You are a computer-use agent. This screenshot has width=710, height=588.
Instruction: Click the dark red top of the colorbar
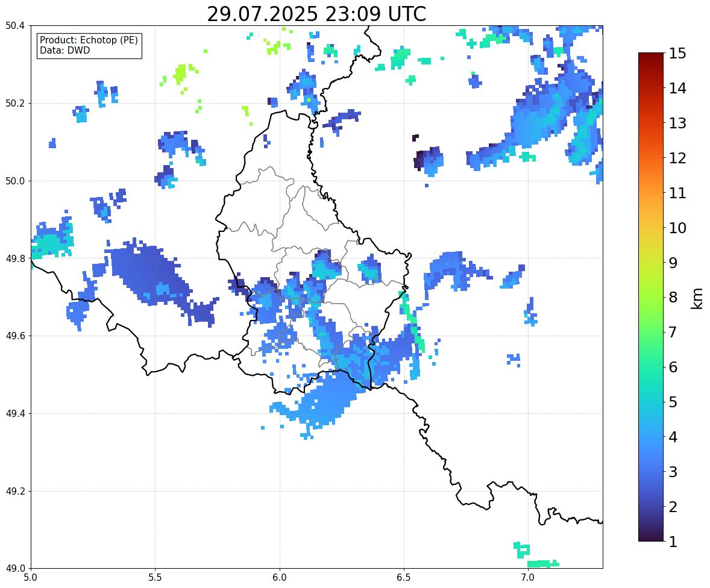(x=651, y=57)
